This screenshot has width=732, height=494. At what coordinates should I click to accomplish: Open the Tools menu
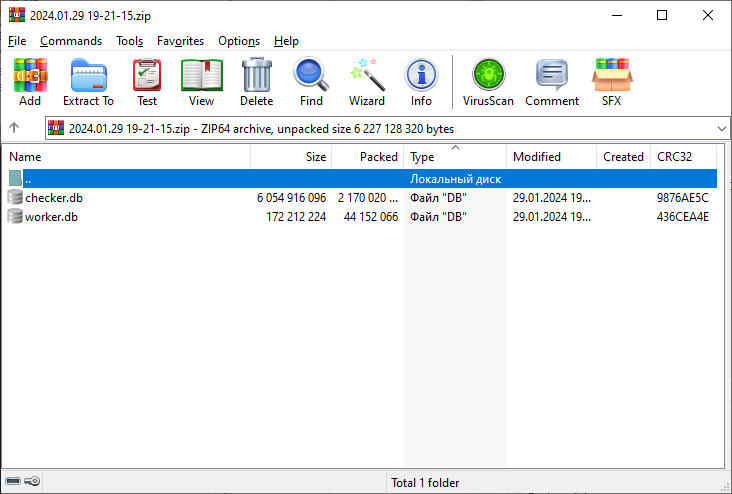tap(130, 41)
